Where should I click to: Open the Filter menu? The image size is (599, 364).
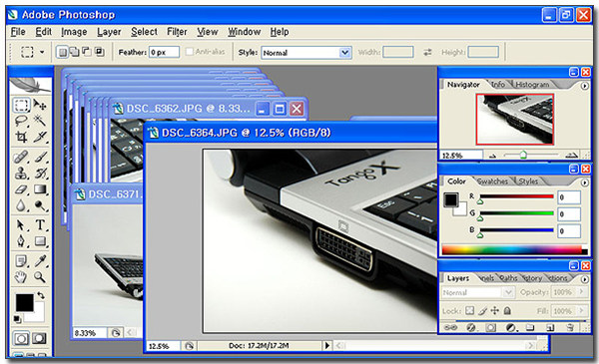[x=177, y=32]
